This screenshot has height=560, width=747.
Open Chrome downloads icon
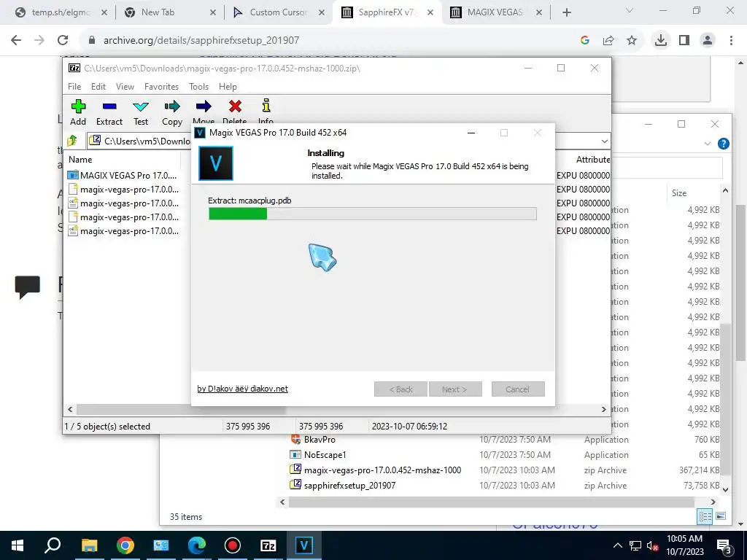[660, 40]
